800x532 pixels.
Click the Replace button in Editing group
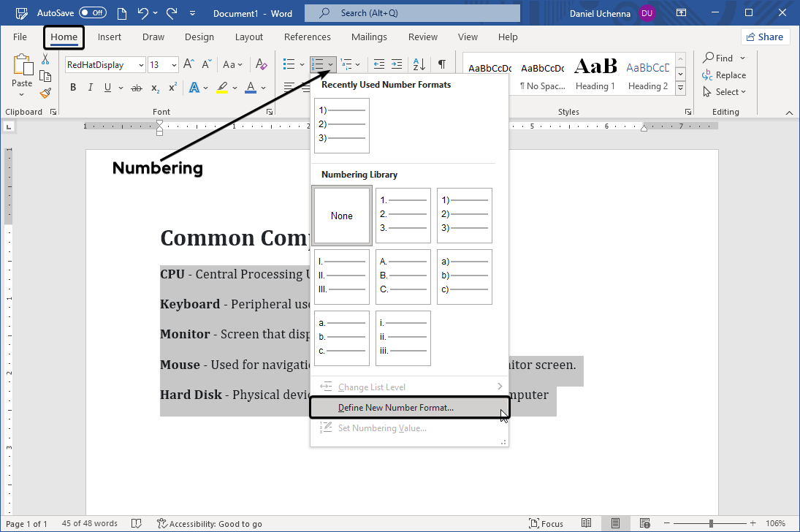click(x=724, y=75)
